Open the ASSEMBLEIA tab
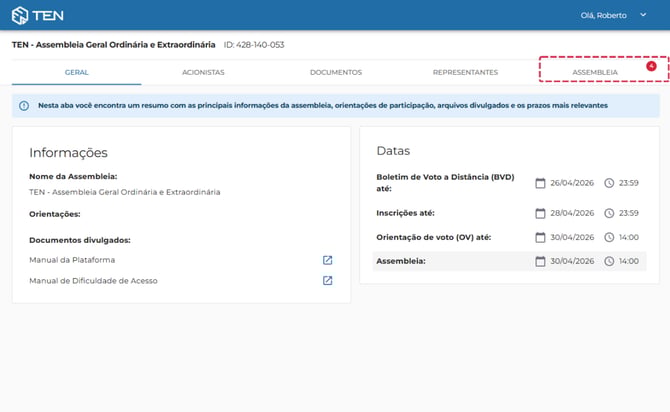This screenshot has width=670, height=412. 595,72
